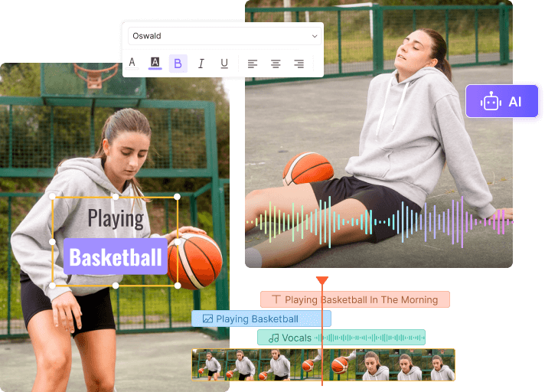Toggle underline text style

pos(224,64)
